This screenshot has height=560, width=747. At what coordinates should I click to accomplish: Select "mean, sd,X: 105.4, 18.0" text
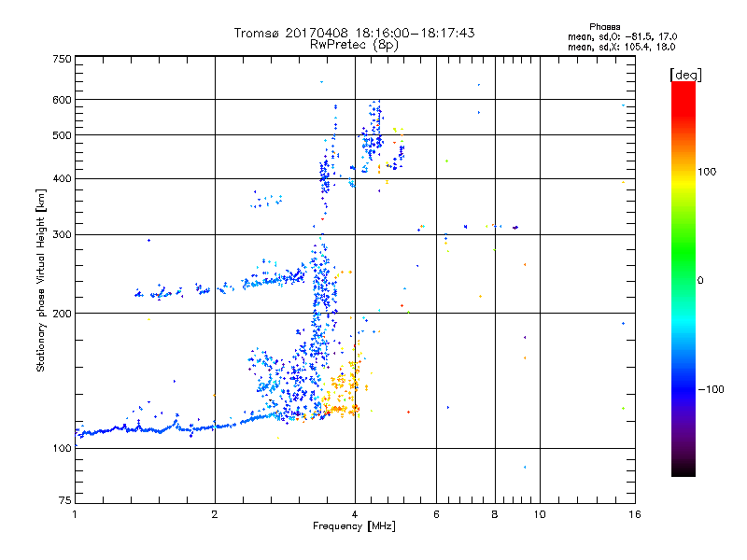621,47
